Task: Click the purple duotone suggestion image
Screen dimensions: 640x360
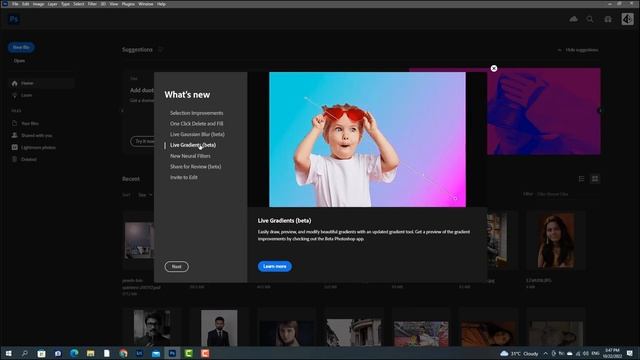Action: click(x=544, y=111)
